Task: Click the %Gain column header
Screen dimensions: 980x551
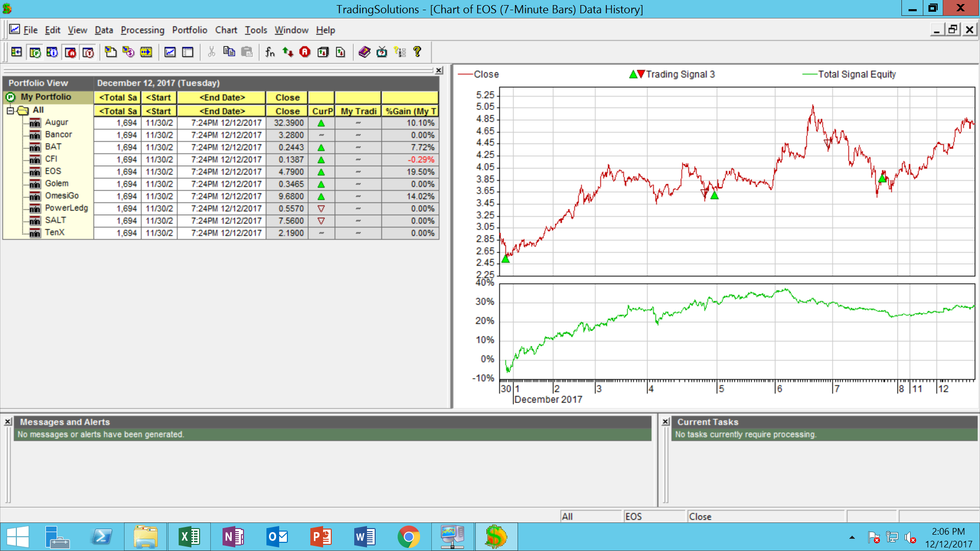Action: pyautogui.click(x=410, y=111)
